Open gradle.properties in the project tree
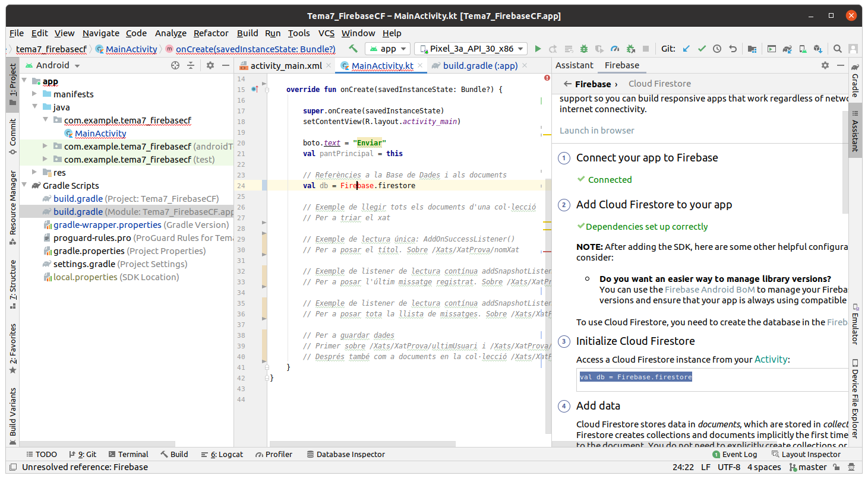The height and width of the screenshot is (479, 868). [89, 251]
